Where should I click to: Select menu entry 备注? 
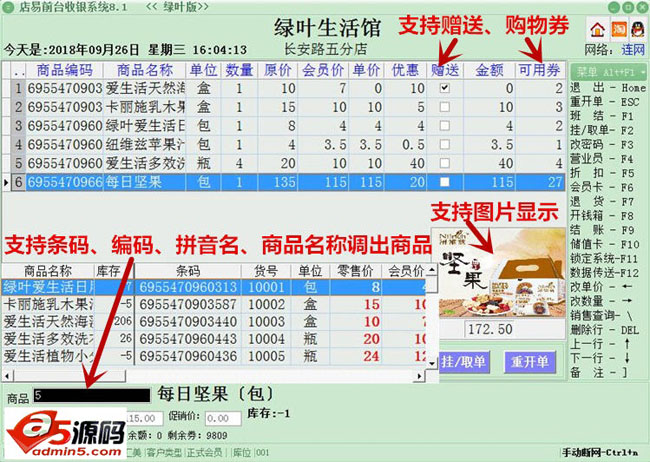point(599,372)
